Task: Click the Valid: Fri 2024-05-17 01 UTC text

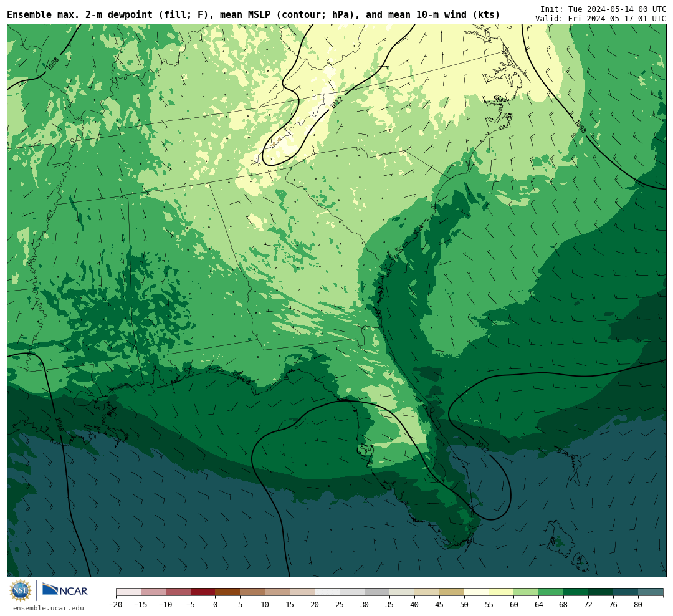Action: [601, 19]
